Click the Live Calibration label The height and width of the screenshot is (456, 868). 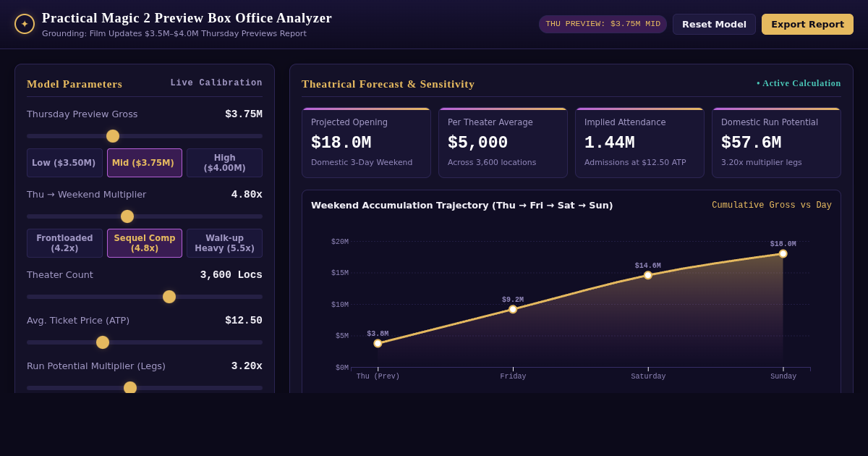216,83
